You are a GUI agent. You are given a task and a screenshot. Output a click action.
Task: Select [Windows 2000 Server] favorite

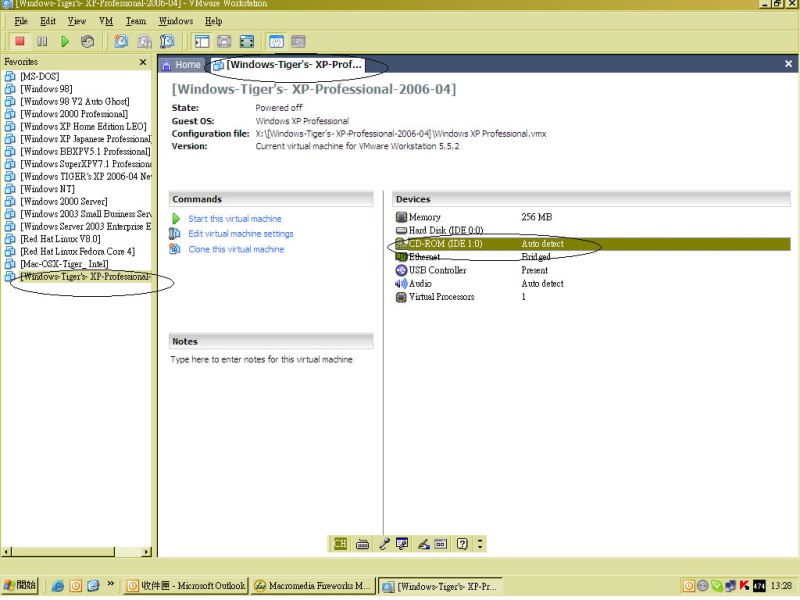pos(64,202)
